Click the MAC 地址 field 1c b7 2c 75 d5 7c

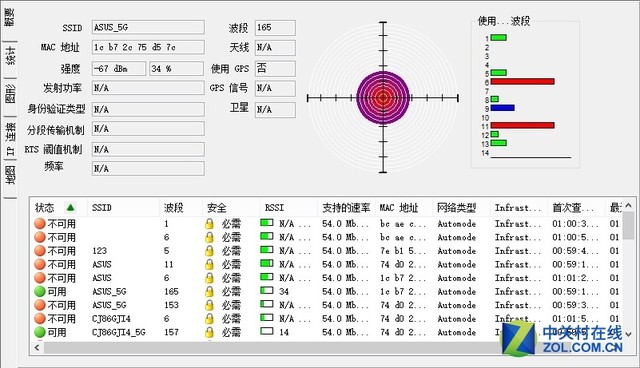(148, 47)
